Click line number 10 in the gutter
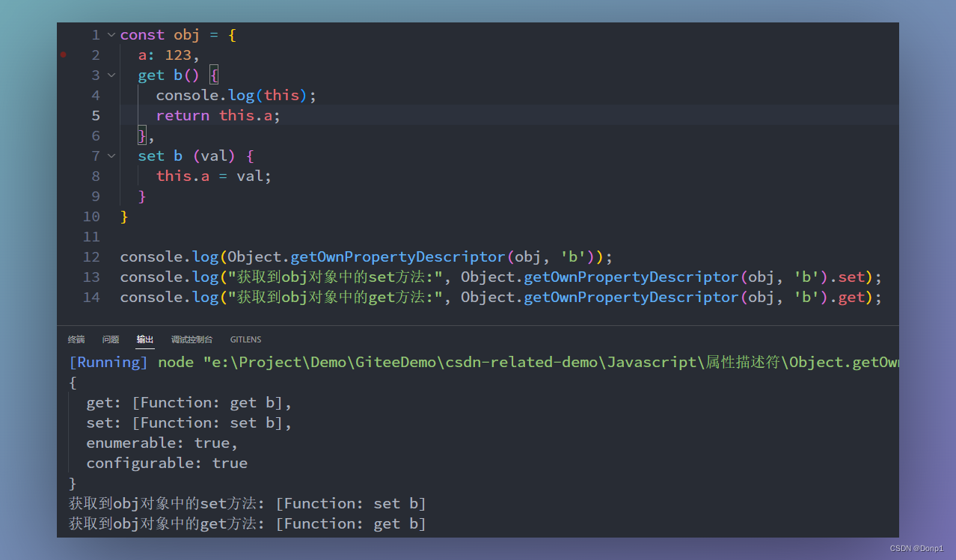This screenshot has height=560, width=956. pyautogui.click(x=91, y=216)
